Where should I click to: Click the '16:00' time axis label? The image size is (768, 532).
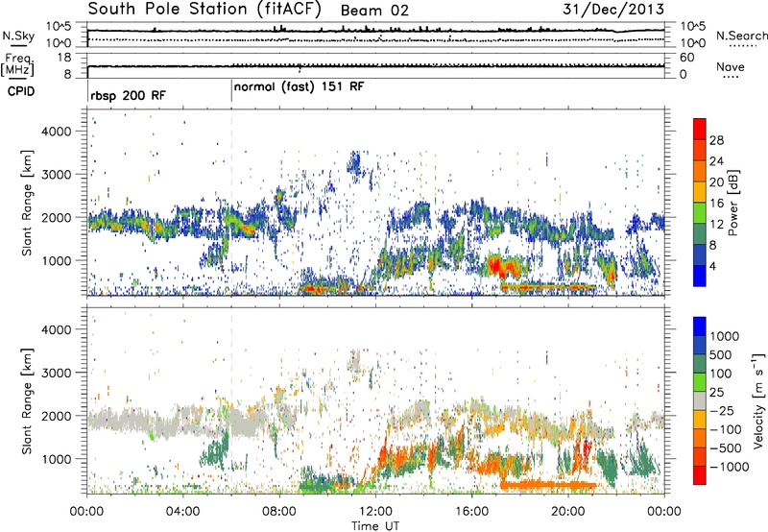coord(471,512)
